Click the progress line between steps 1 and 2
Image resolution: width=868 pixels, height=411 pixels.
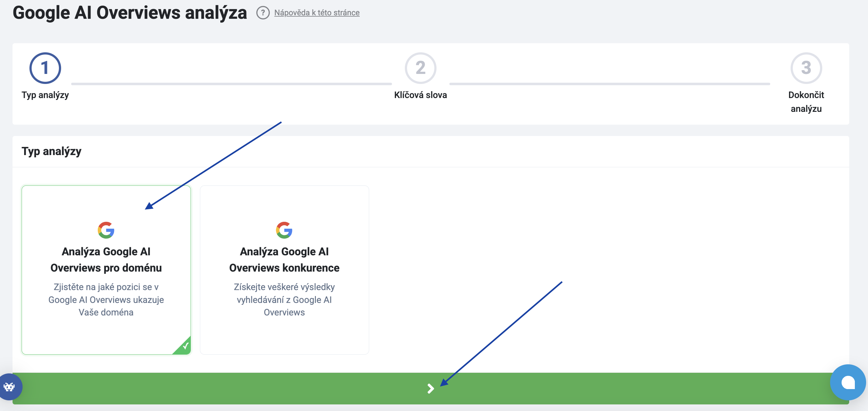point(231,84)
